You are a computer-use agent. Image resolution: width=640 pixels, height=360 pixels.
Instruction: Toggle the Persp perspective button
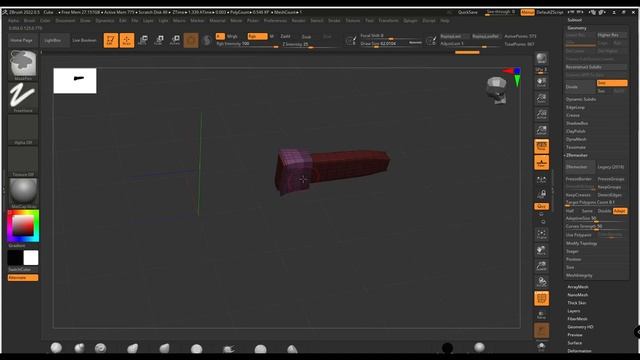542,147
